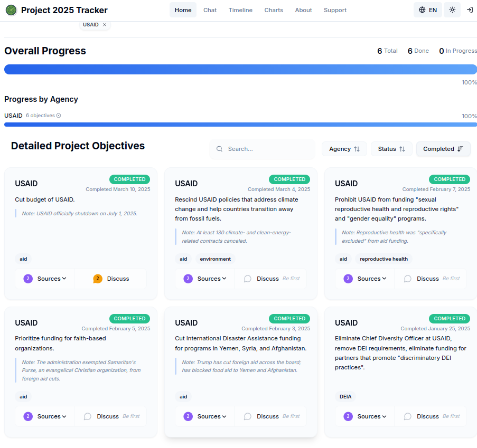Click Discuss on Chief Diversity Officer card
The image size is (477, 448).
[x=431, y=416]
